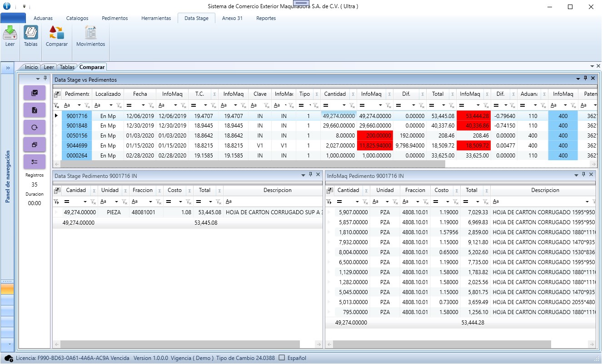Open the Anexo 31 ribbon tab
Viewport: 602px width, 364px height.
click(x=232, y=18)
